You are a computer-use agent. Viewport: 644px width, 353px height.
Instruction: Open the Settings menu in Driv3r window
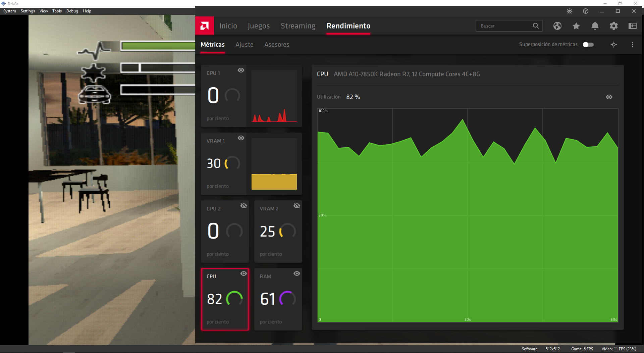click(x=28, y=11)
